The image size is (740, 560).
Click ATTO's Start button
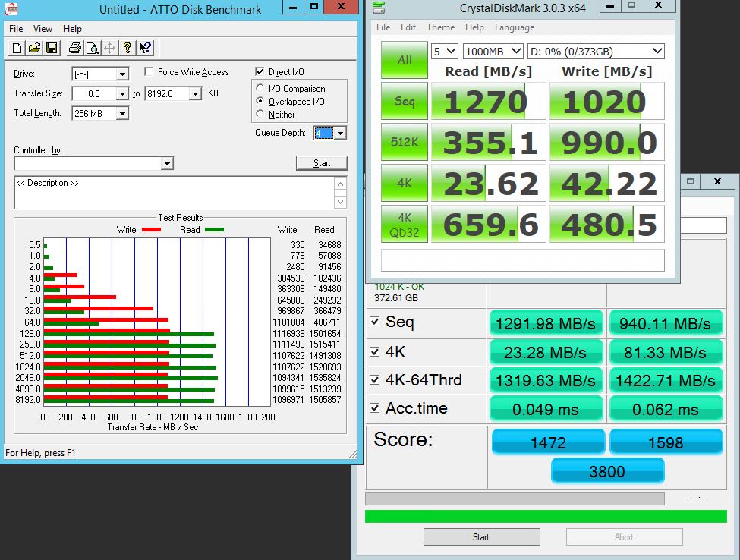[322, 162]
